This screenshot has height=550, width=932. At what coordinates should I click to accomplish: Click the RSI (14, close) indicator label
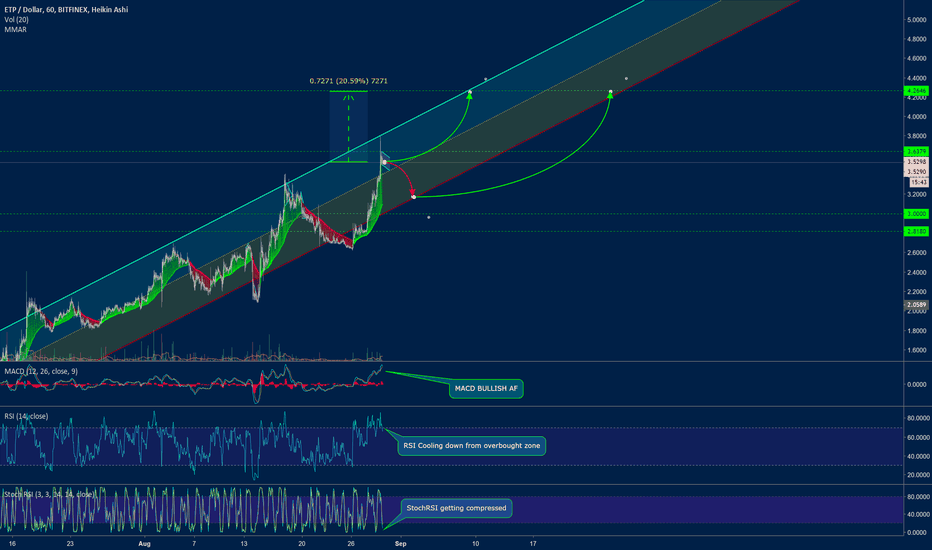tap(26, 416)
